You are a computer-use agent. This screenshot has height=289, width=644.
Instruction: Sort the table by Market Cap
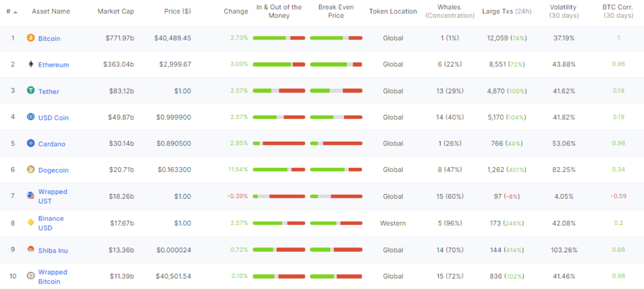pyautogui.click(x=116, y=11)
